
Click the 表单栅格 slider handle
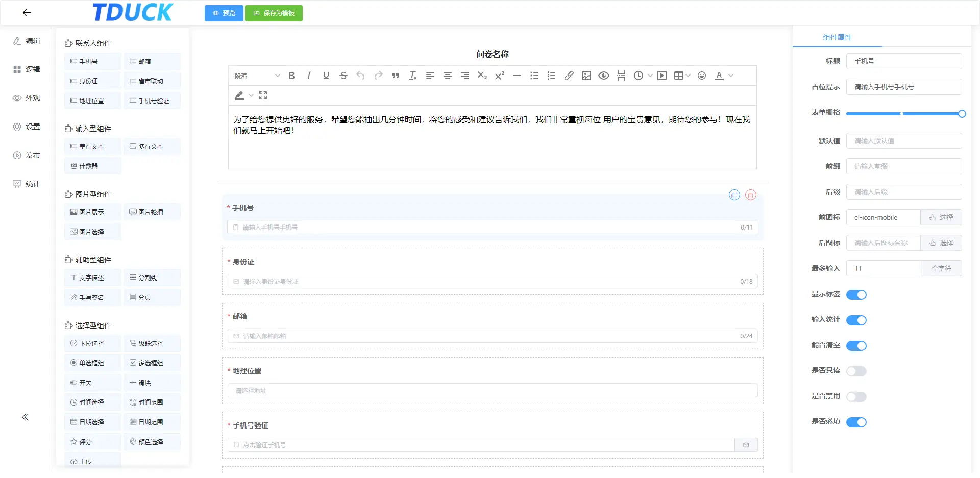[x=962, y=114]
